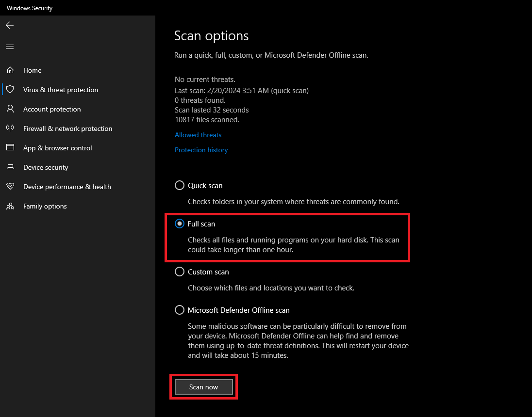This screenshot has width=532, height=417.
Task: Open Account protection from the sidebar
Action: coord(10,109)
